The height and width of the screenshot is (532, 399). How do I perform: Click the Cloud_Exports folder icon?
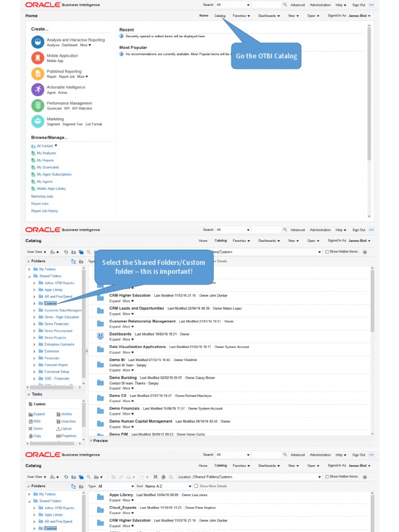[x=100, y=510]
